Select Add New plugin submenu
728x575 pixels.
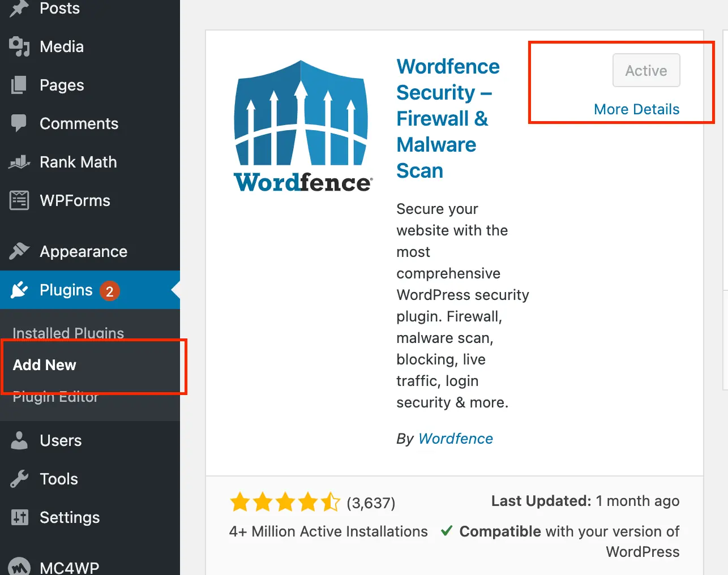45,365
